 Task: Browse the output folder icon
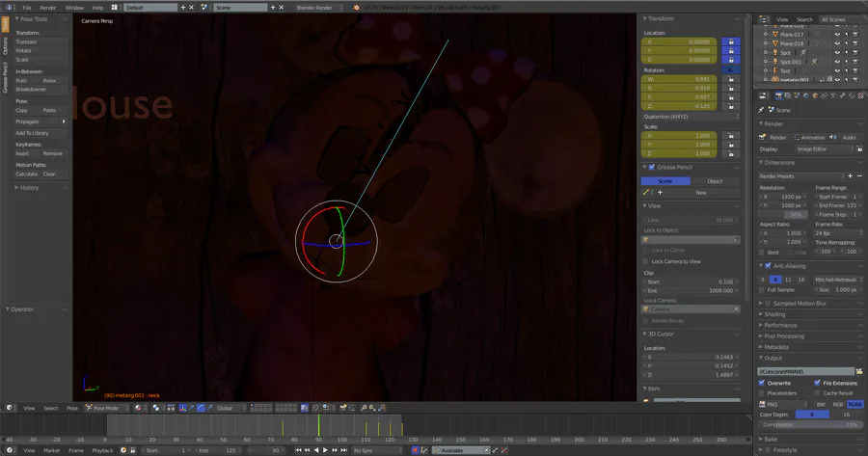pyautogui.click(x=859, y=371)
